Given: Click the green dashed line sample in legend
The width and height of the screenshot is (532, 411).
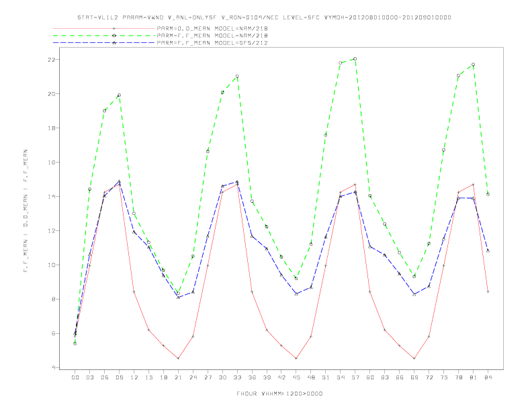Looking at the screenshot, I should click(x=104, y=36).
